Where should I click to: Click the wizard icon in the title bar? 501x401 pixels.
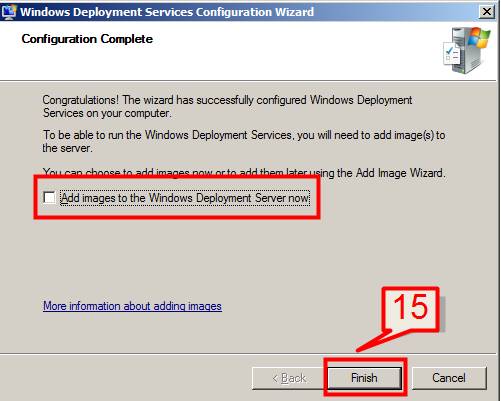coord(9,12)
